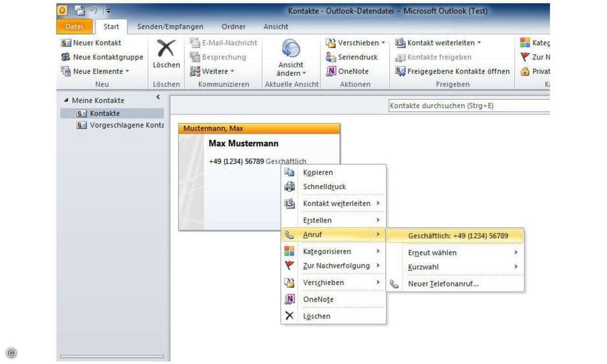Open Kontakt weiterleiten ribbon dropdown
607x364 pixels.
tap(438, 43)
